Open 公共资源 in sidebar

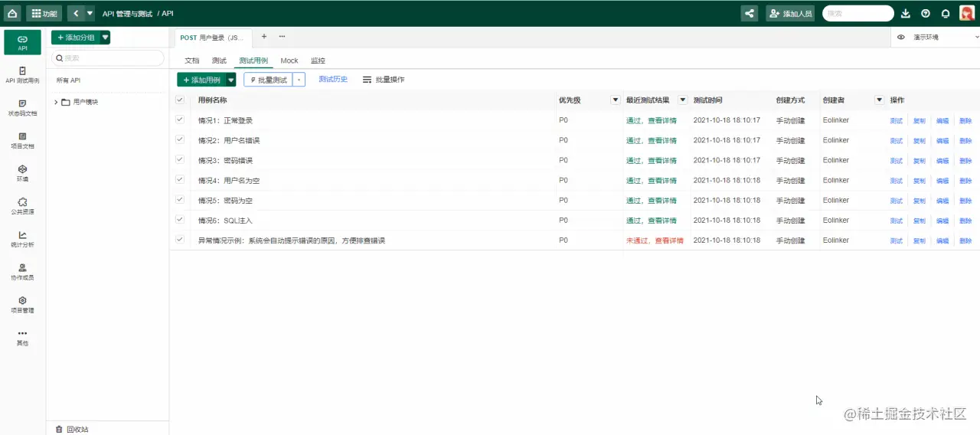[x=23, y=206]
